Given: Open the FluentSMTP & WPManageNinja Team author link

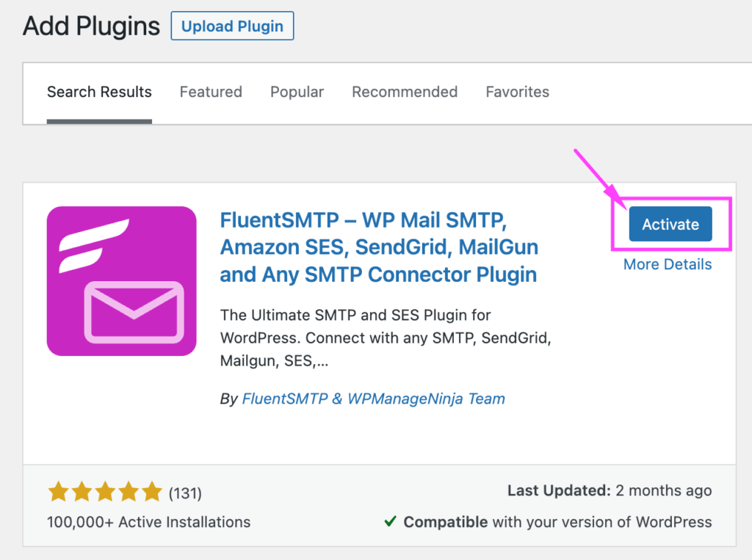Looking at the screenshot, I should pos(374,399).
